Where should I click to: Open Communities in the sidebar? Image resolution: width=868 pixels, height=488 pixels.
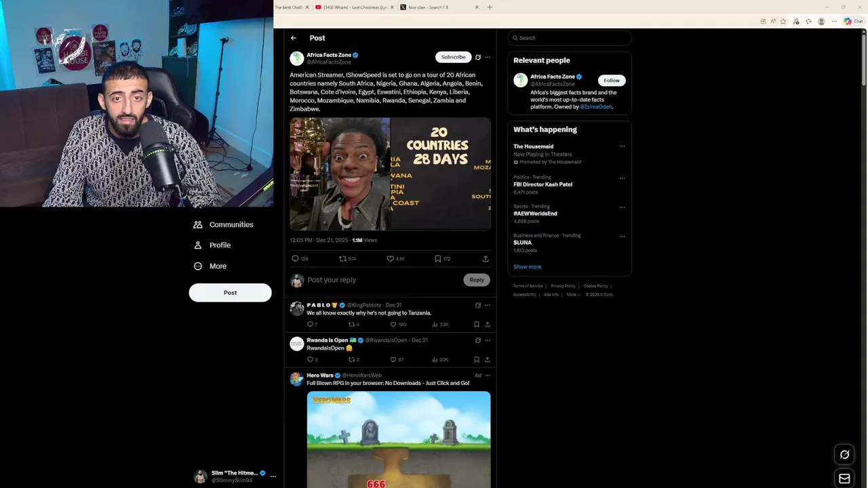pos(223,224)
